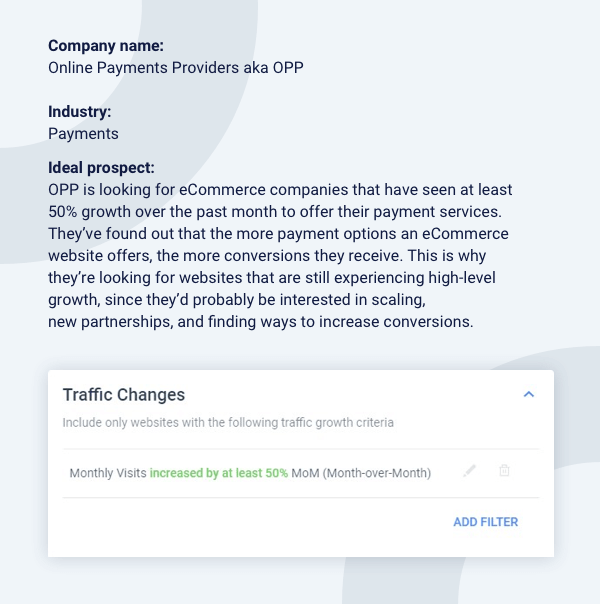The image size is (600, 604).
Task: Click the 'MoM (Month-over-Month)' text
Action: click(x=361, y=472)
